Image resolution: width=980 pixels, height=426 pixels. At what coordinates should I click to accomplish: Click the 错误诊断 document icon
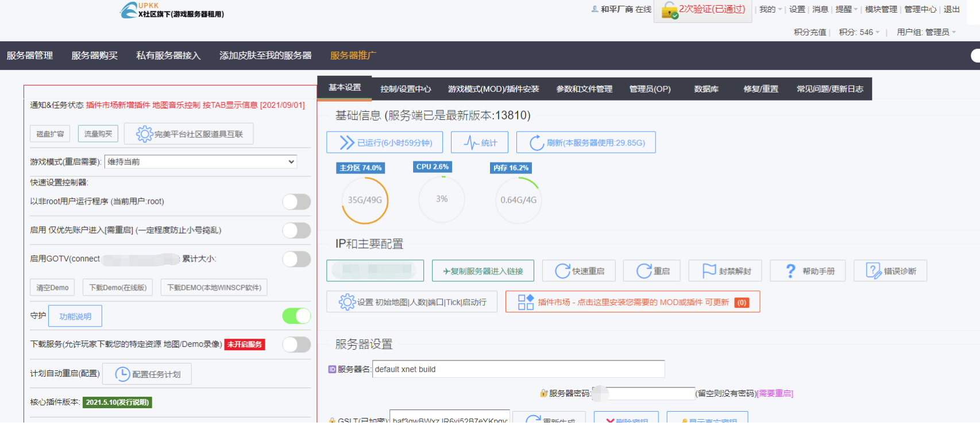(x=873, y=271)
